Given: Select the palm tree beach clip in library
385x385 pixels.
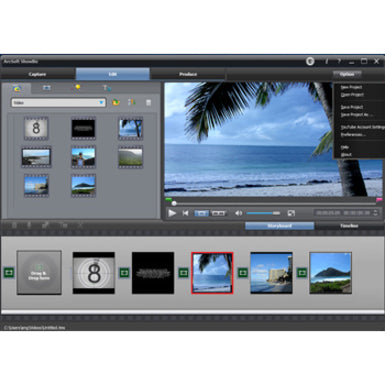Looking at the screenshot, I should click(131, 128).
